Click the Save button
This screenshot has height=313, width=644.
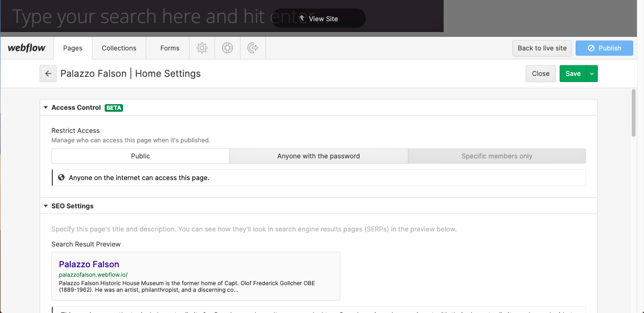573,74
